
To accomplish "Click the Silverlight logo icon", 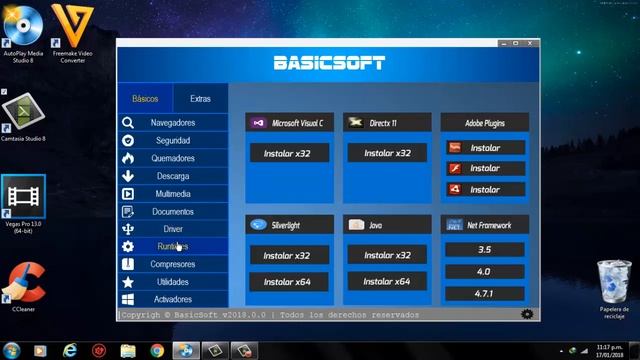I will 258,224.
